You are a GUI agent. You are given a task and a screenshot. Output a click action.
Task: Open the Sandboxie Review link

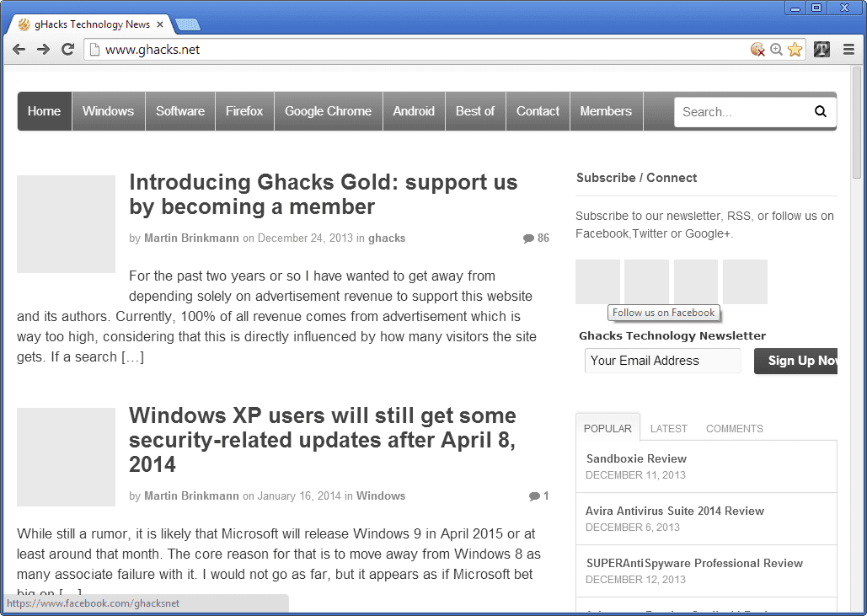click(636, 459)
